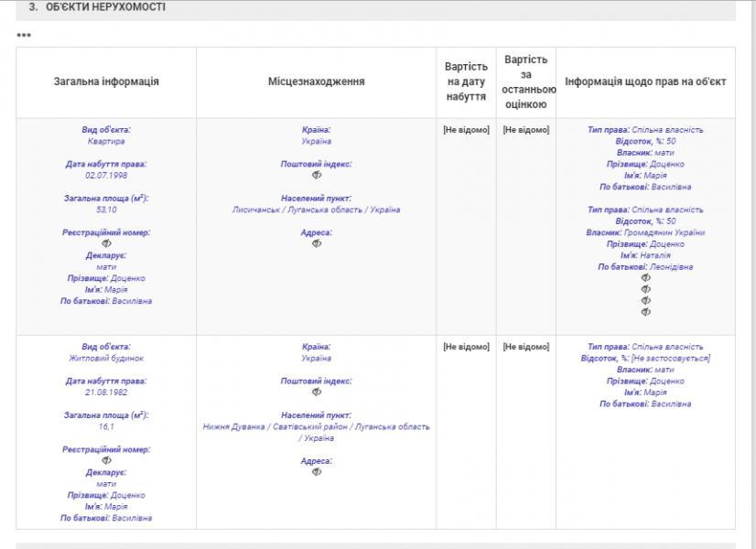Click hidden registration number icon for Квартира

point(106,244)
